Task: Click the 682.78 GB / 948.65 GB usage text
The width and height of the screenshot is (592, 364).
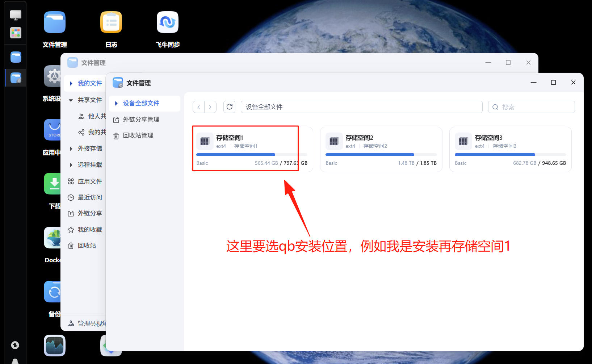Action: point(539,163)
